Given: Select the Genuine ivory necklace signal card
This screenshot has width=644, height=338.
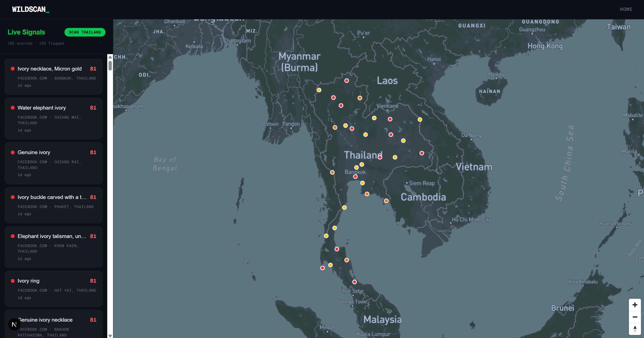Looking at the screenshot, I should pyautogui.click(x=54, y=324).
